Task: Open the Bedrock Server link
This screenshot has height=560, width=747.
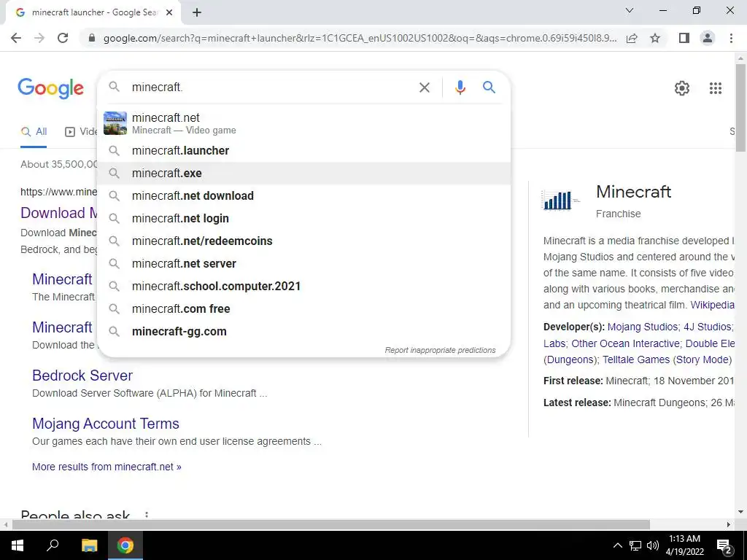Action: coord(82,376)
